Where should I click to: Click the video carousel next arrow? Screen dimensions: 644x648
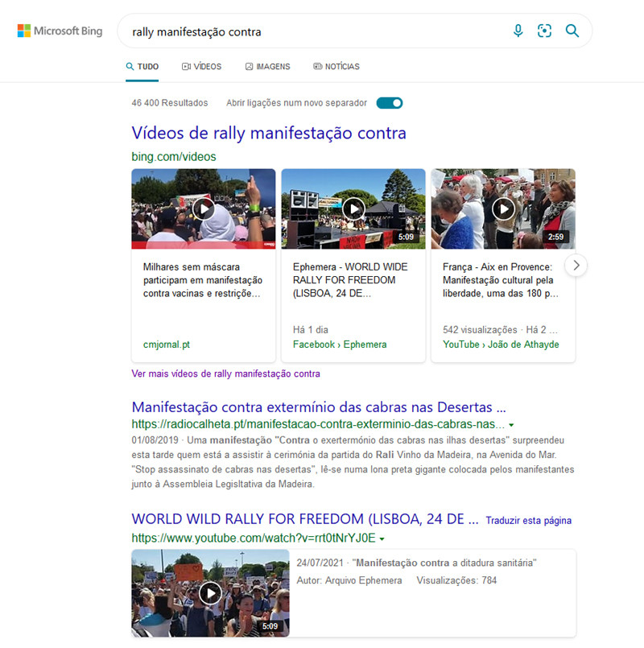coord(576,265)
